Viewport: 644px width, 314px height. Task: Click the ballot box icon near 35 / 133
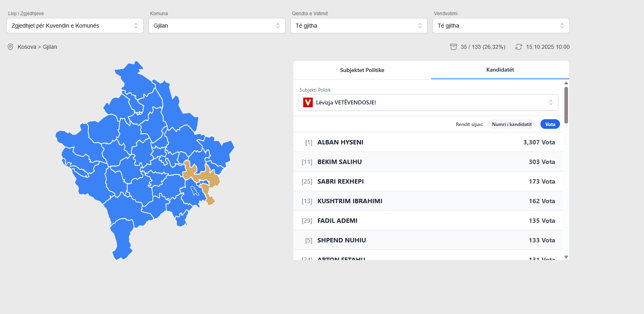453,47
